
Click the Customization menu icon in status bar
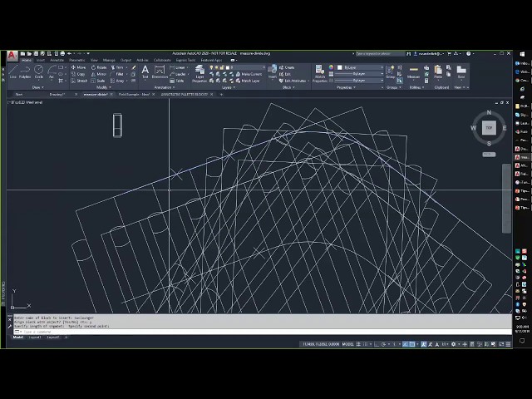[508, 344]
